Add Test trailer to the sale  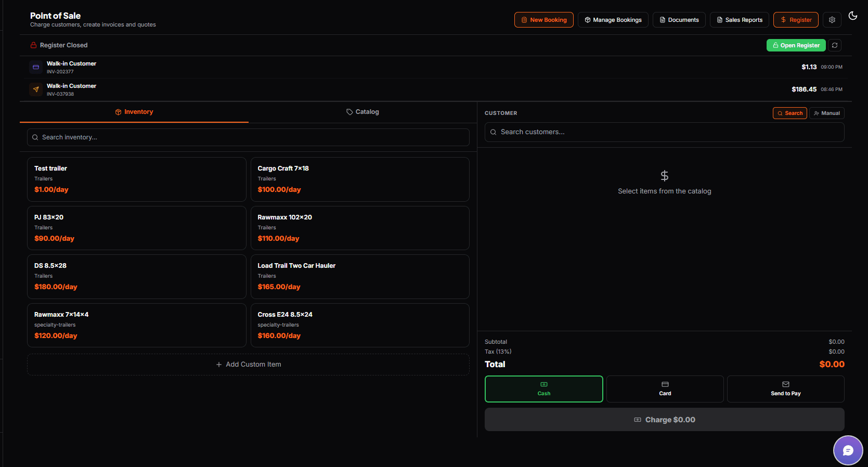tap(136, 179)
